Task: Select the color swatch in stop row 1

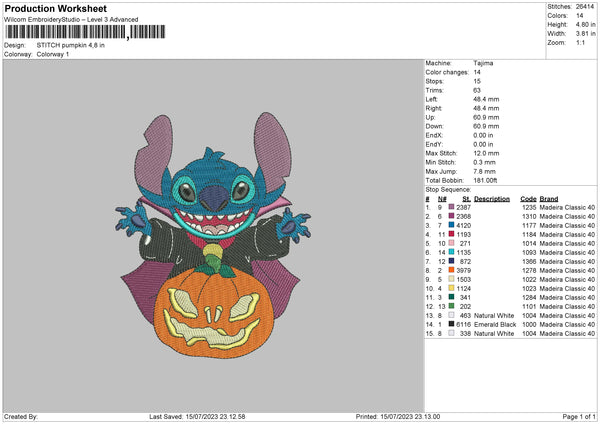Action: (x=451, y=207)
